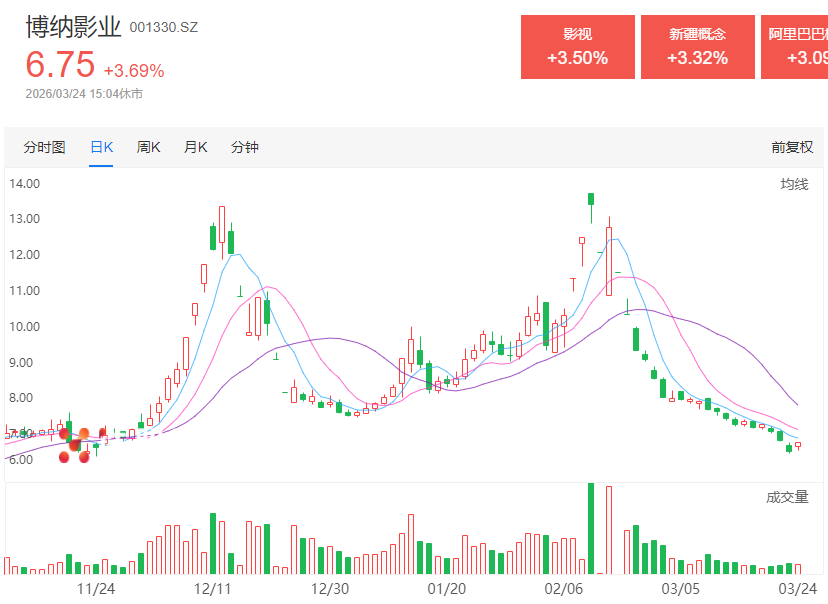Click the 均线 moving average label
This screenshot has height=604, width=828.
(794, 184)
